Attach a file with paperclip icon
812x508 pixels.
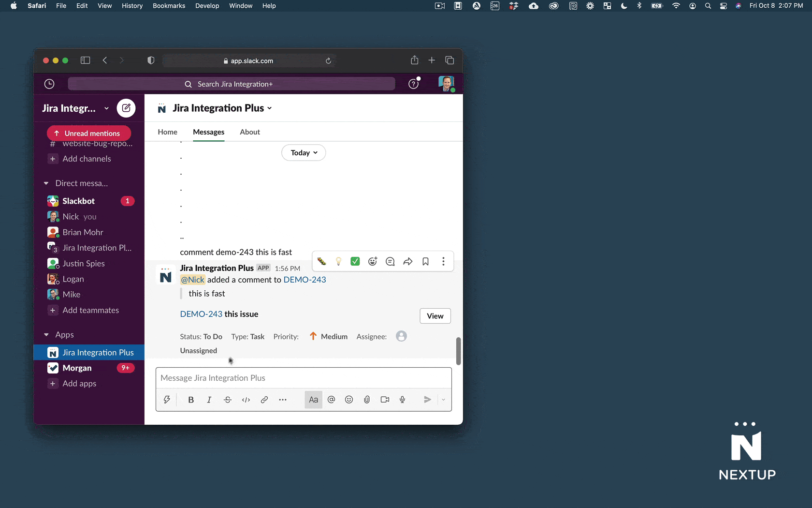367,400
